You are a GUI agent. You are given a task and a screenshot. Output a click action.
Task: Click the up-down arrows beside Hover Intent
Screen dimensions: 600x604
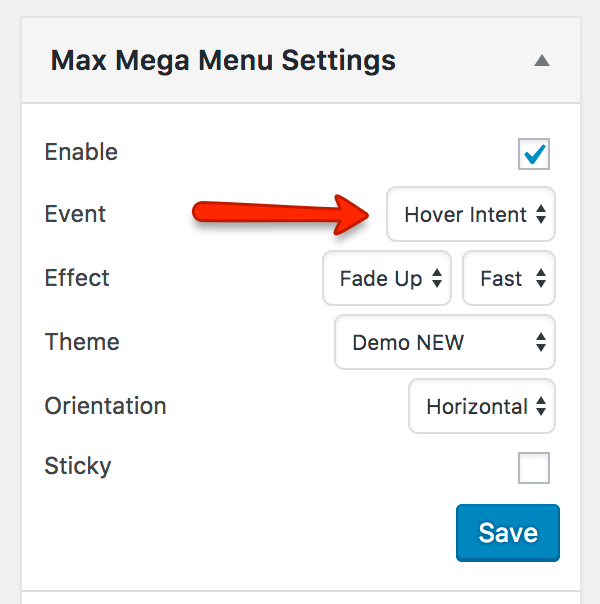(x=541, y=215)
